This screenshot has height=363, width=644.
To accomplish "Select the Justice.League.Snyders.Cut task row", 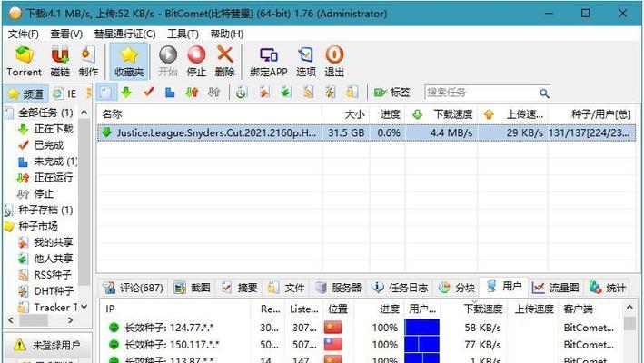I will (366, 132).
